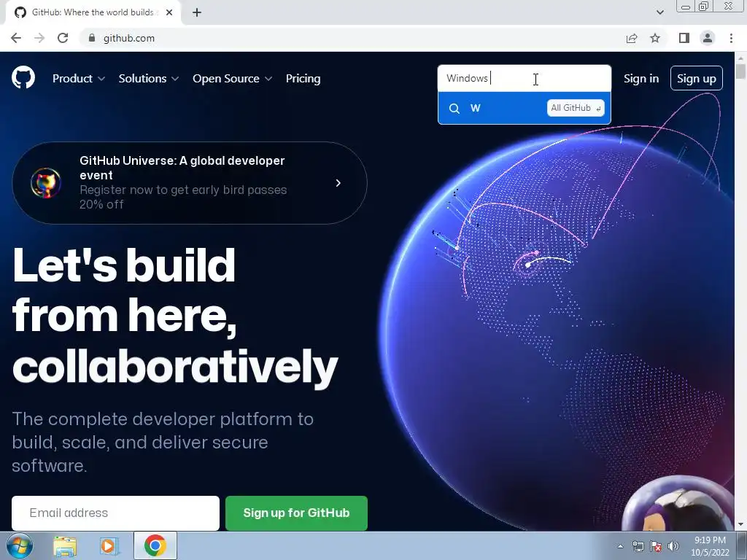
Task: Open the tab search dropdown chevron
Action: pyautogui.click(x=659, y=12)
